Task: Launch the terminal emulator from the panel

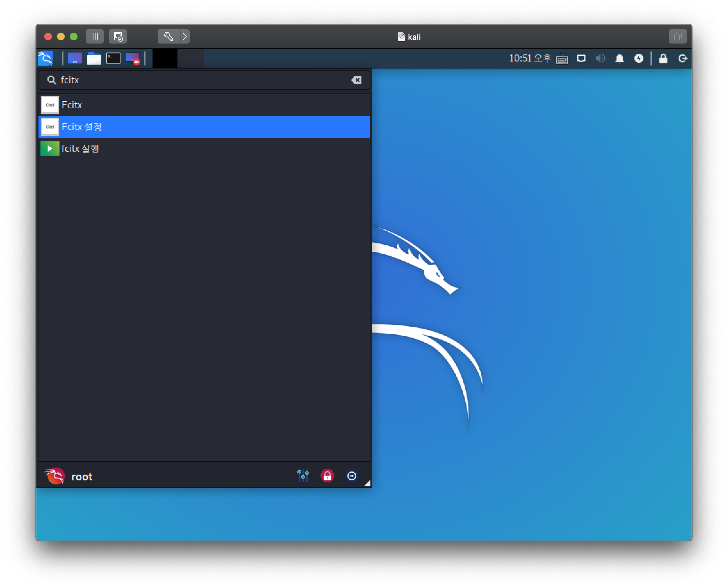Action: pyautogui.click(x=113, y=58)
